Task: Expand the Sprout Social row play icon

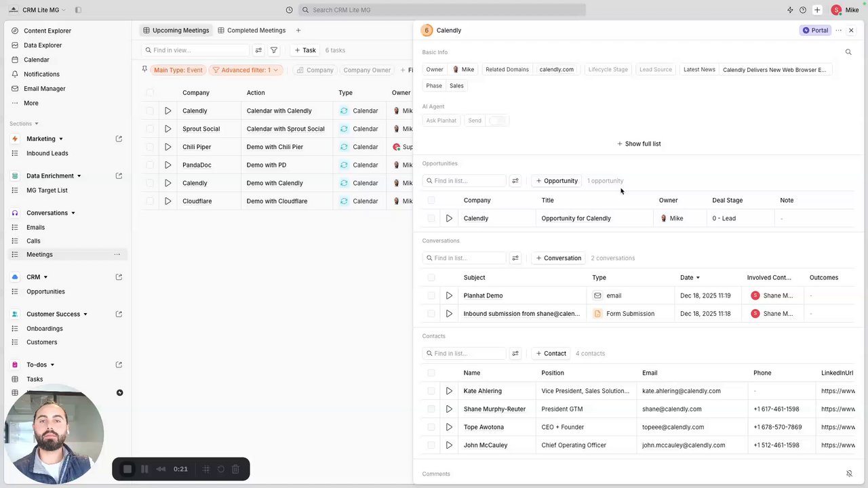Action: 167,129
